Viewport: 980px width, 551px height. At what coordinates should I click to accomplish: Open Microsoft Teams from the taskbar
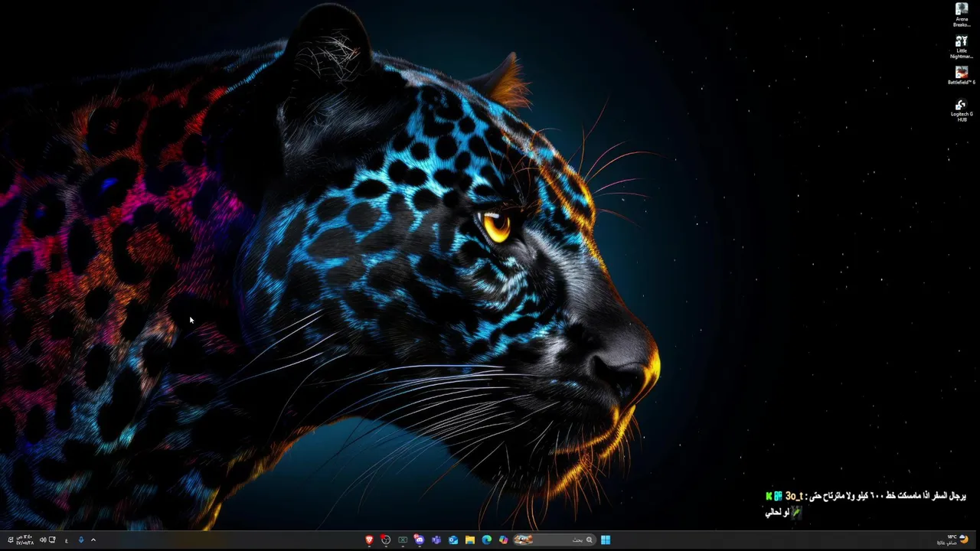pyautogui.click(x=436, y=540)
